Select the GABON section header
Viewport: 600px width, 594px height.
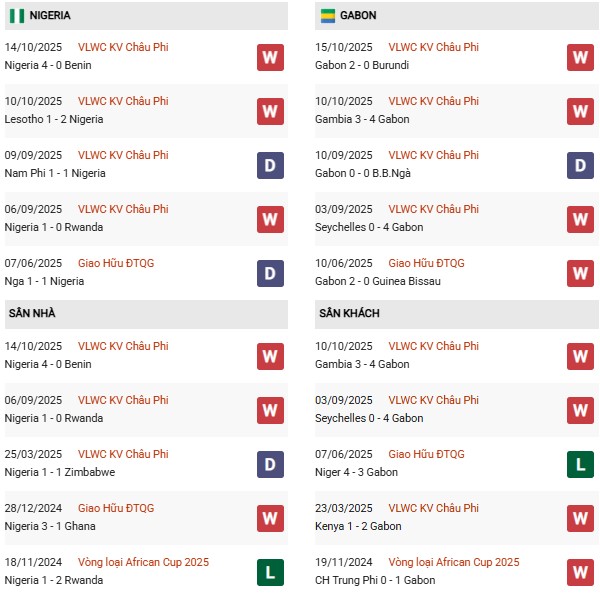point(358,16)
